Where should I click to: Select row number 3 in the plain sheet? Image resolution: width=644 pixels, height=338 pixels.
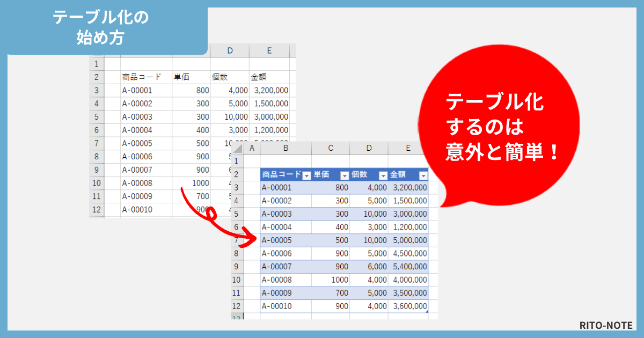(97, 90)
